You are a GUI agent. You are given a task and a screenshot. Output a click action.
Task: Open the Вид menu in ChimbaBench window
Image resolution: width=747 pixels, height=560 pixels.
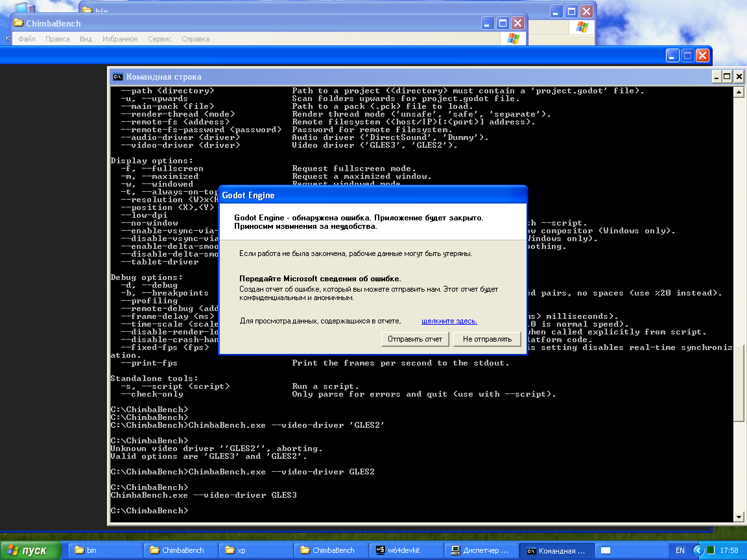pos(86,39)
